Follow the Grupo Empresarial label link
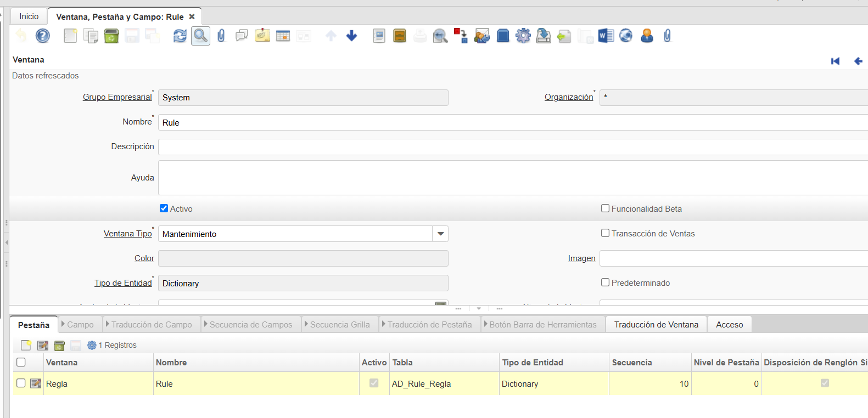This screenshot has width=868, height=418. point(117,97)
